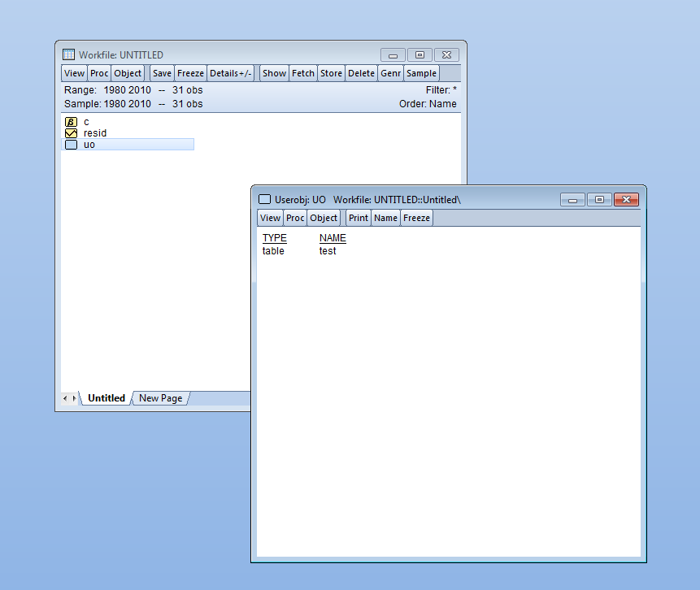
Task: Click the Fetch toolbar button
Action: pyautogui.click(x=303, y=73)
